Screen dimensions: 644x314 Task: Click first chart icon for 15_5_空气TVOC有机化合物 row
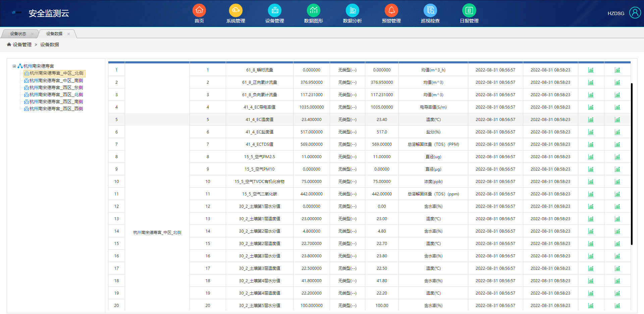[x=591, y=182]
